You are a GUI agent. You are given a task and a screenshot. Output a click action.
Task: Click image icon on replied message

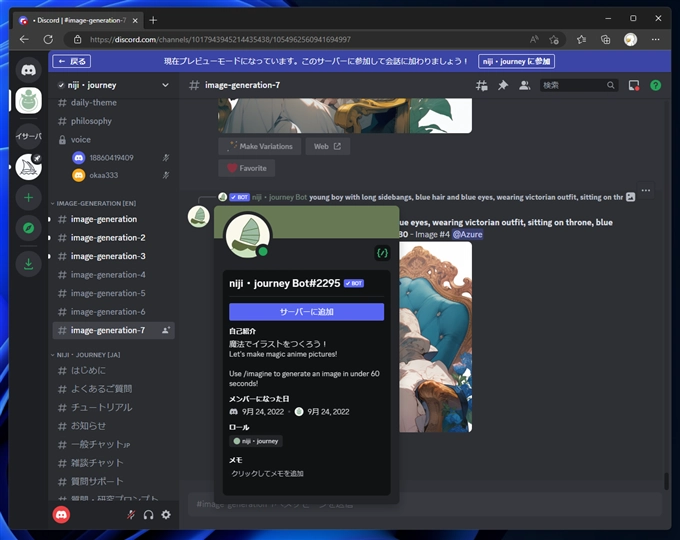click(631, 197)
